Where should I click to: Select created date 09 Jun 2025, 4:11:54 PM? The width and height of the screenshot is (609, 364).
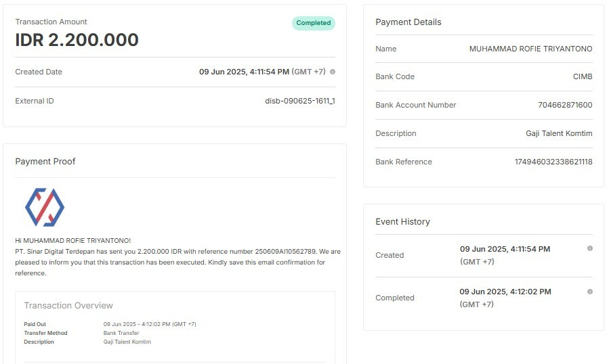pyautogui.click(x=244, y=72)
